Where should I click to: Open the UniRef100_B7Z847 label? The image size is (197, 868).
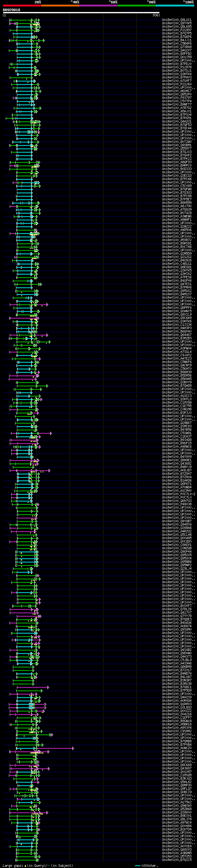pos(177,474)
